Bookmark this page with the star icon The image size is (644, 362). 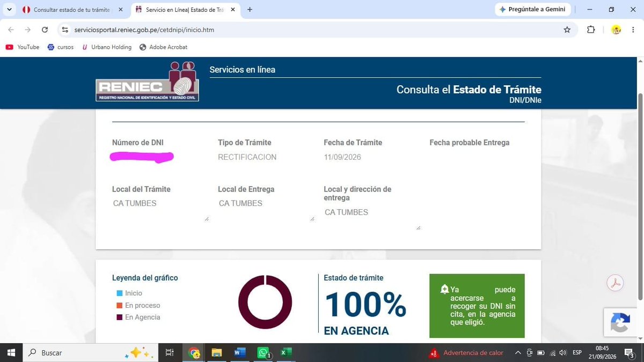click(x=567, y=29)
